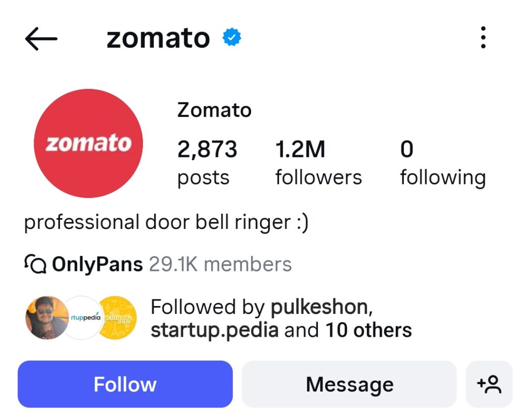Tap the professional door bell ringer bio
The width and height of the screenshot is (530, 420).
click(x=166, y=223)
